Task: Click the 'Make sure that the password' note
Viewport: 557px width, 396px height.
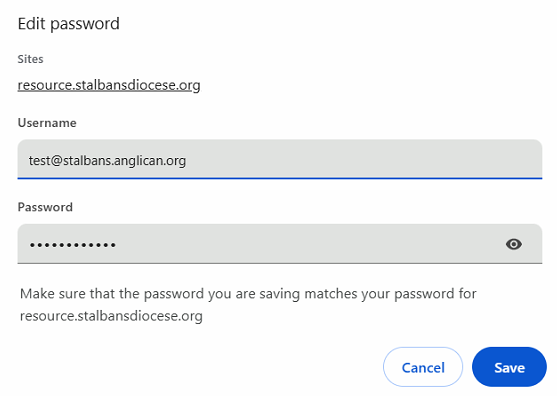Action: tap(248, 305)
